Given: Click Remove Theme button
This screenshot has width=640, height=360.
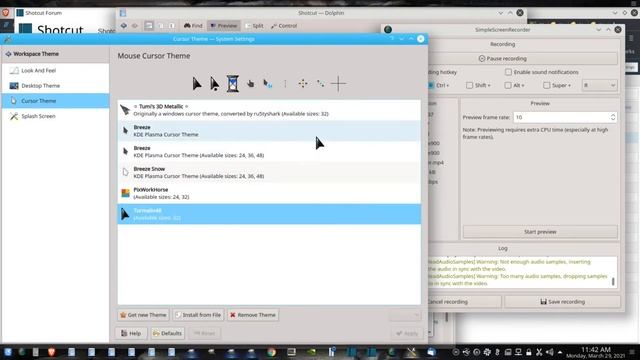Looking at the screenshot, I should (x=253, y=315).
